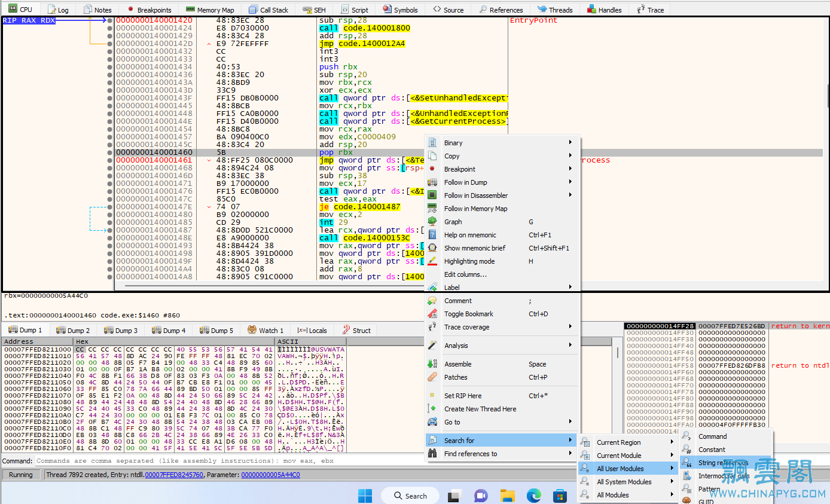Choose All System Modules entry

click(x=627, y=482)
